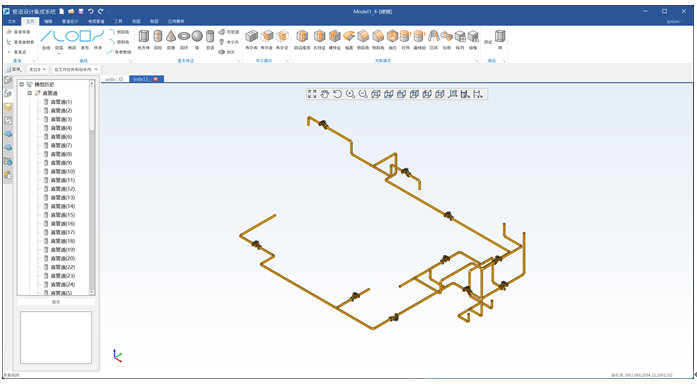
Task: Activate the rotate view tool
Action: [x=337, y=94]
